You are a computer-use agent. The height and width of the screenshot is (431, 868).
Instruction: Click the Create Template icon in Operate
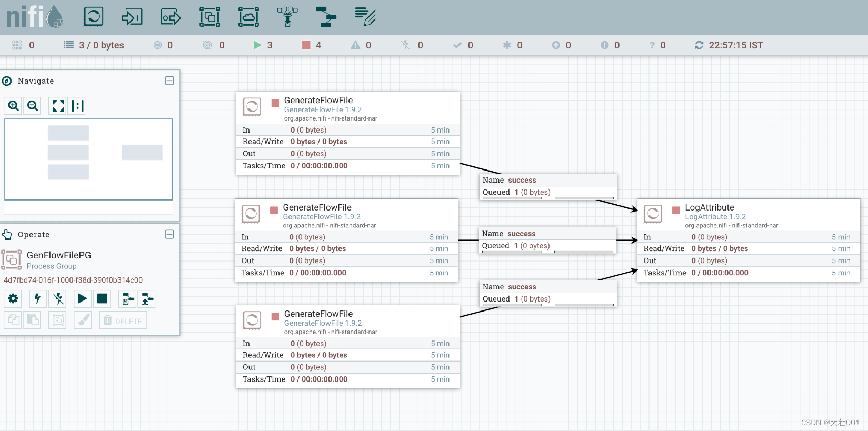127,299
